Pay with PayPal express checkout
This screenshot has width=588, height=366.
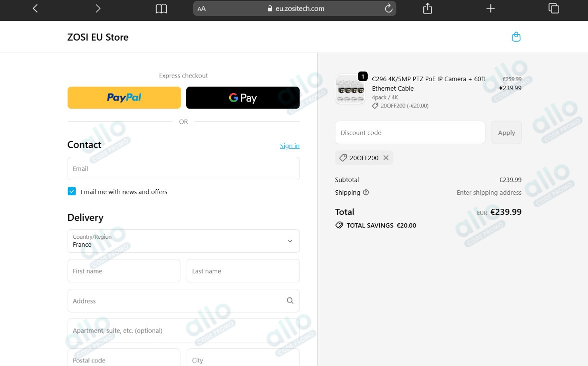click(124, 98)
